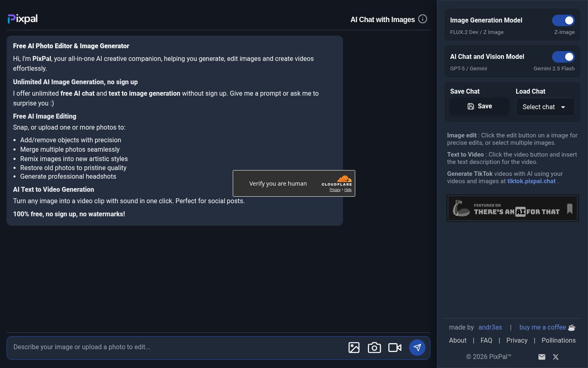Visit the andr3as author link
The width and height of the screenshot is (588, 368).
tap(490, 328)
